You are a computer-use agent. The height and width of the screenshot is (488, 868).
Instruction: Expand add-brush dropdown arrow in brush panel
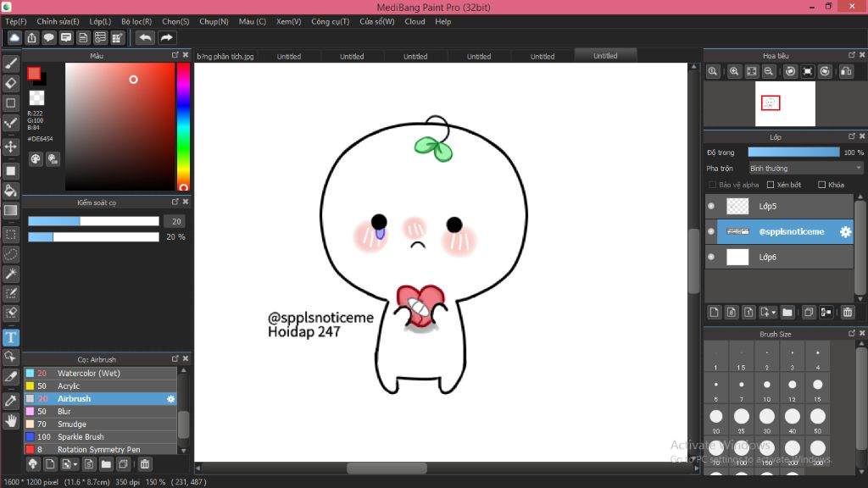tap(75, 463)
